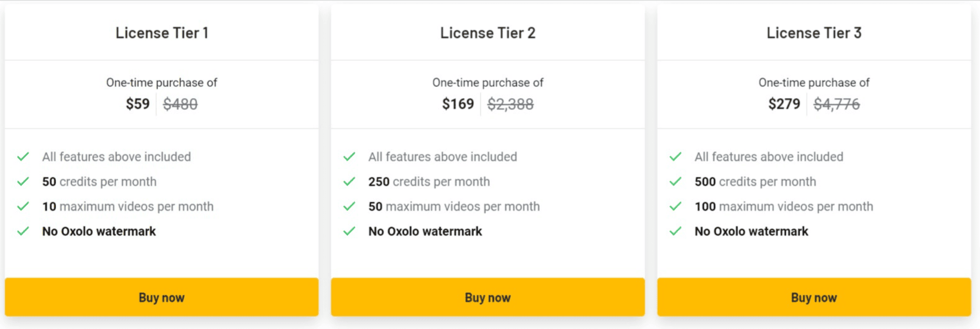Image resolution: width=980 pixels, height=329 pixels.
Task: Click Buy now for License Tier 3
Action: click(814, 297)
